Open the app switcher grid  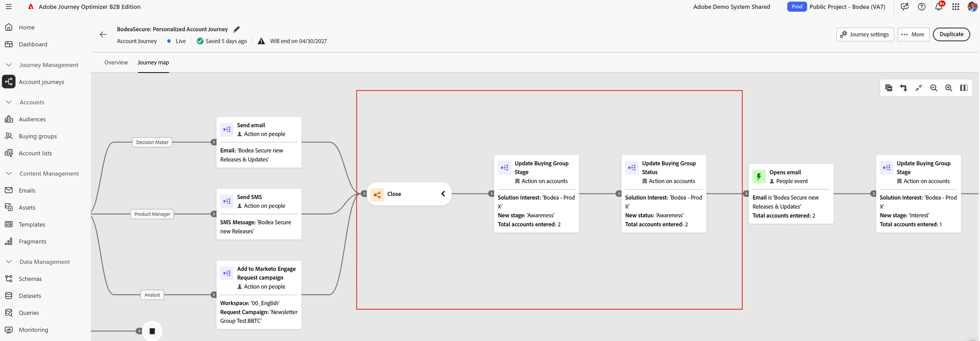tap(956, 6)
